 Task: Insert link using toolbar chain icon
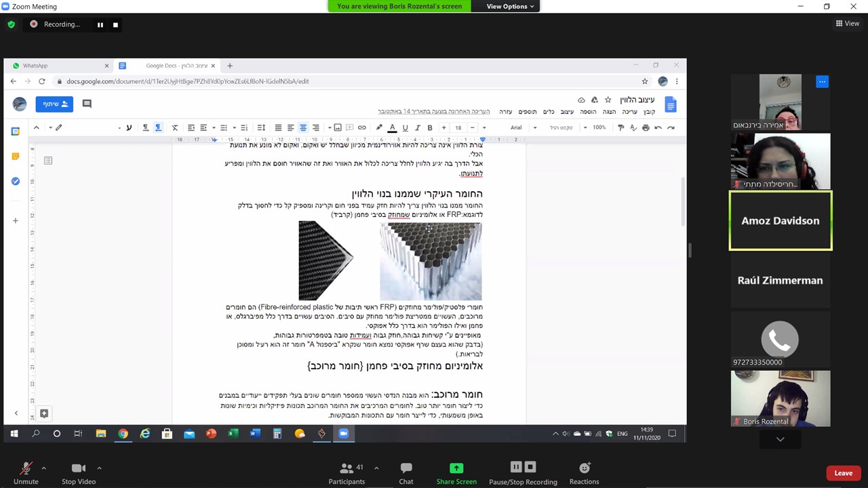click(x=362, y=127)
